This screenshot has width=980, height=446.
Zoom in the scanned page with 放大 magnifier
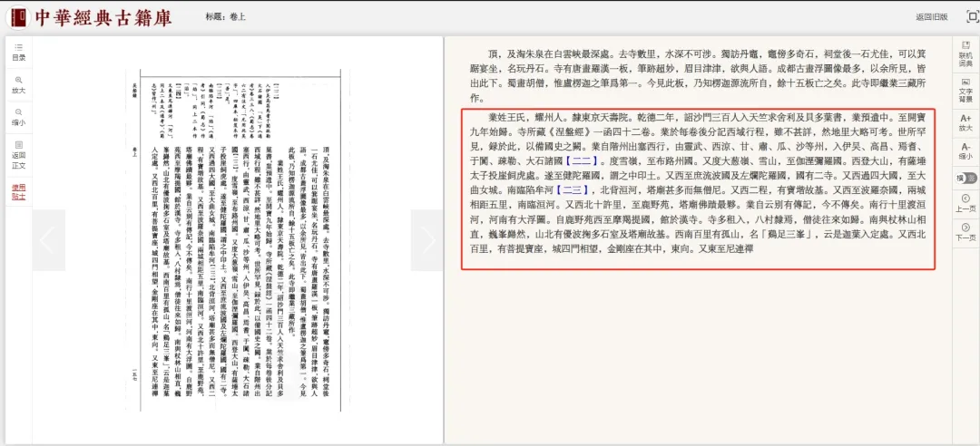pos(19,84)
